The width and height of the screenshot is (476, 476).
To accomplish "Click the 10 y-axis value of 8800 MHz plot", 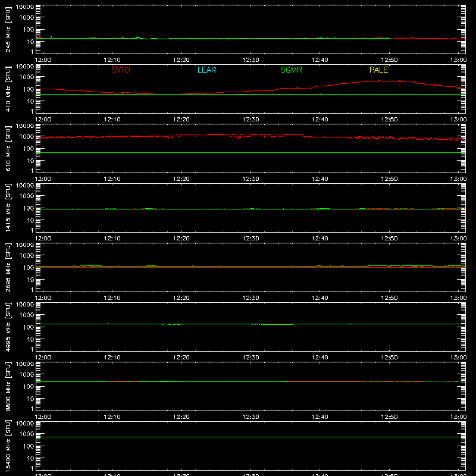I will (x=30, y=399).
